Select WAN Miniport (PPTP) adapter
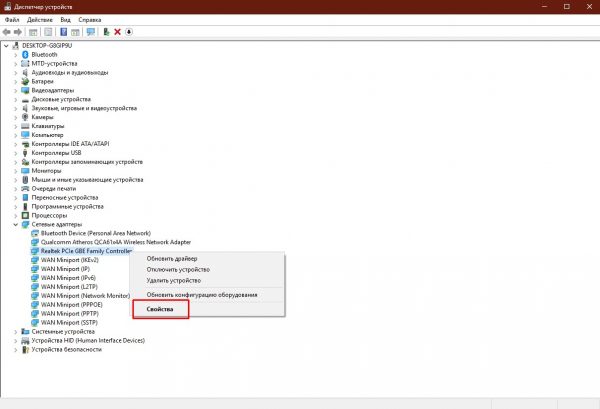600x409 pixels. pyautogui.click(x=70, y=313)
